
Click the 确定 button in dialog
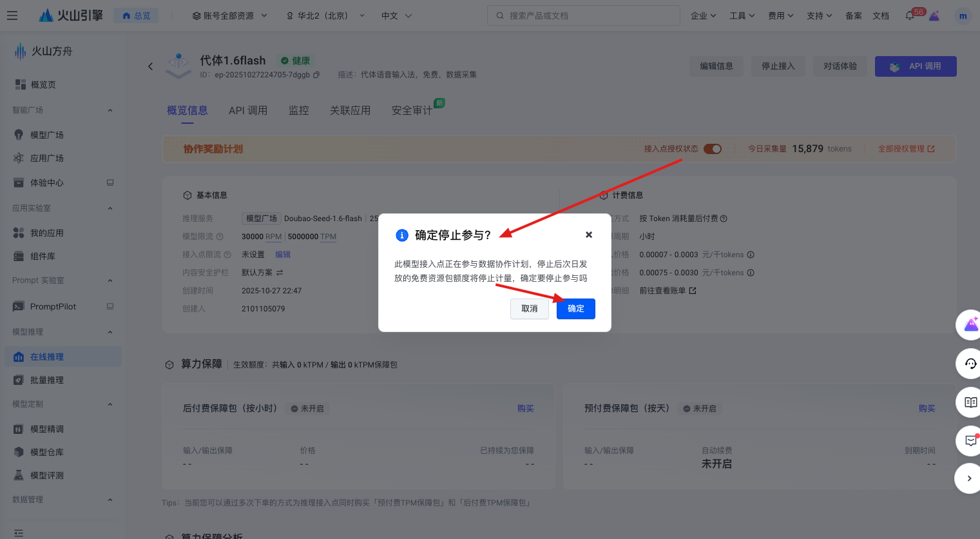coord(575,309)
